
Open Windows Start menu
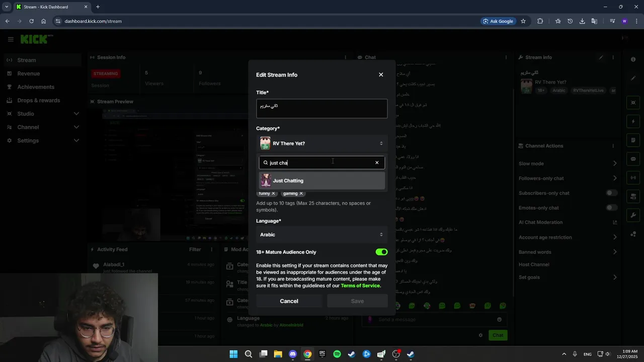233,354
